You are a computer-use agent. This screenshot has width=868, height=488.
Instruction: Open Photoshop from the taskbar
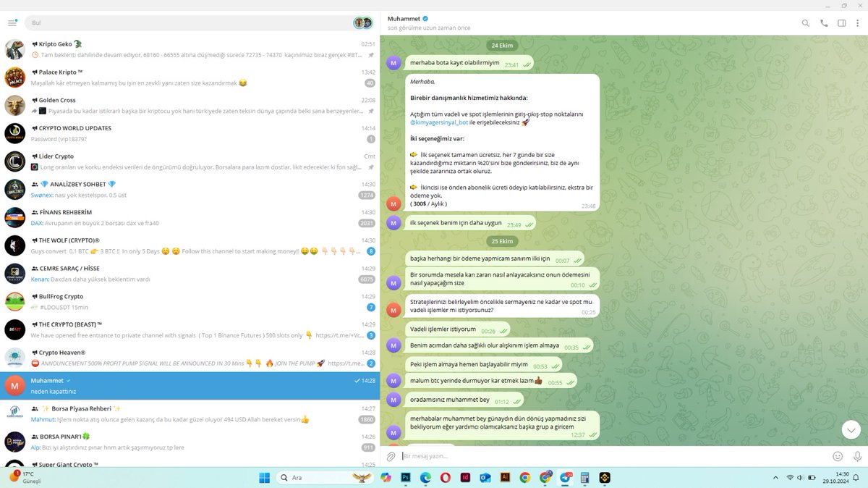406,477
